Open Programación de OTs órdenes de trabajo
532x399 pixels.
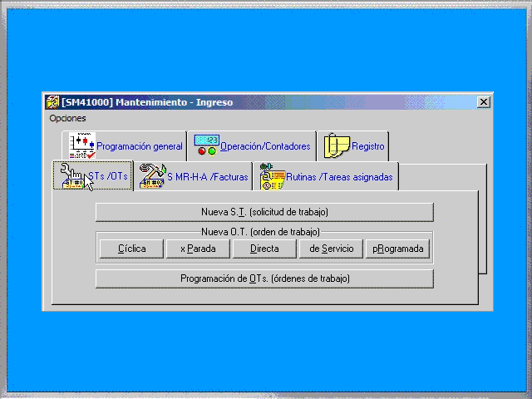point(264,279)
